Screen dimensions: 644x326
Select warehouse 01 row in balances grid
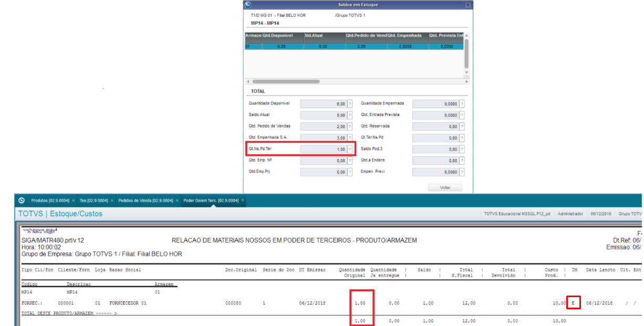(354, 46)
